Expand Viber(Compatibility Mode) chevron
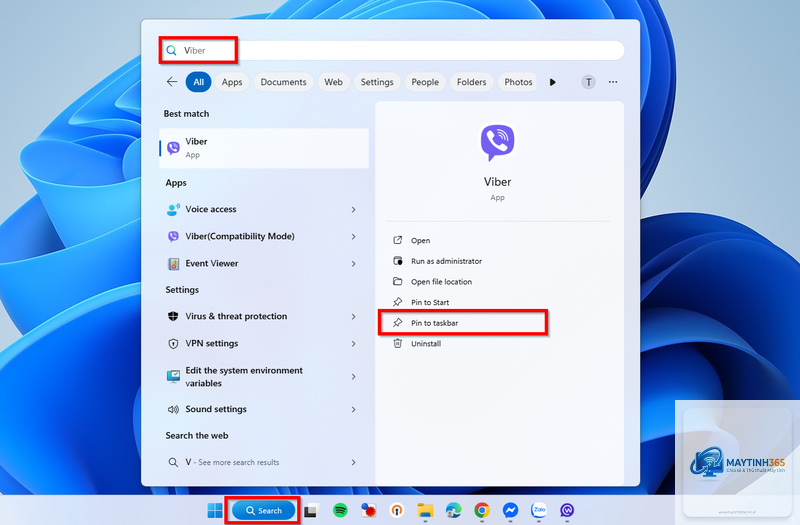Image resolution: width=800 pixels, height=525 pixels. (x=353, y=237)
